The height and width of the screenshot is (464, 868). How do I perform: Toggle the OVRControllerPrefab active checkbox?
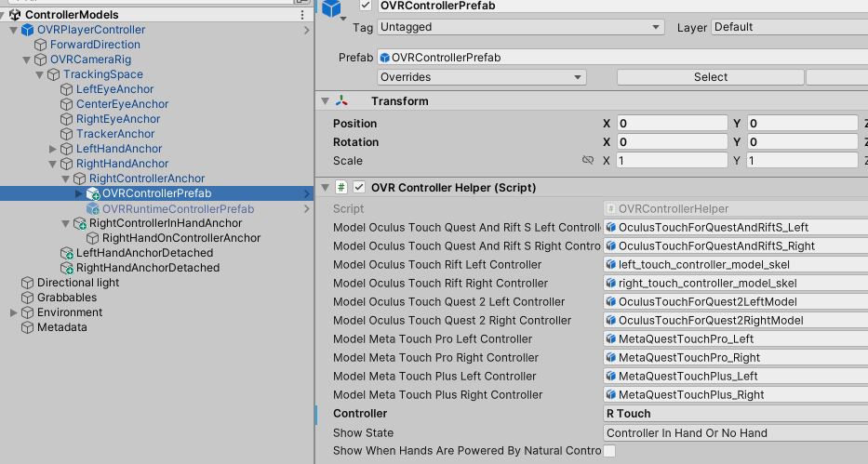[366, 5]
